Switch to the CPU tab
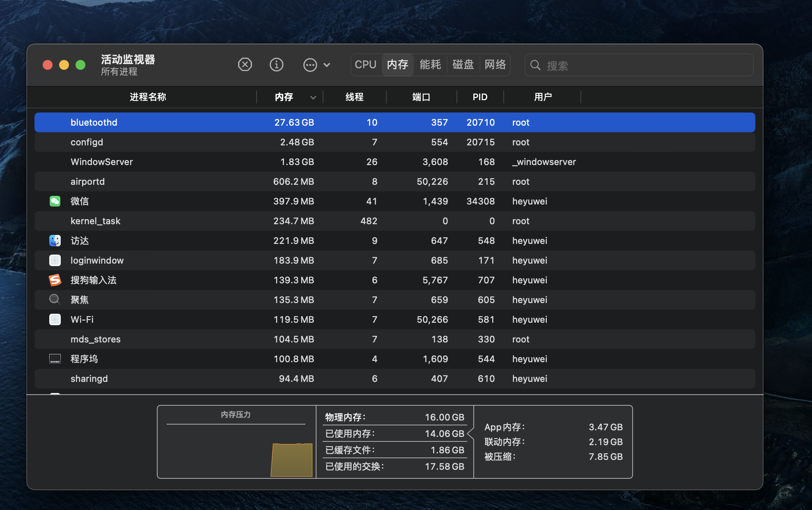The image size is (812, 510). click(x=365, y=64)
